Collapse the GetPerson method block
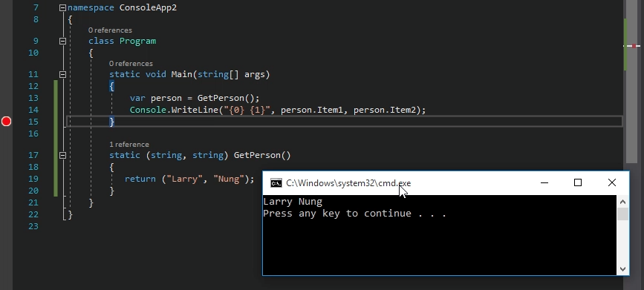Screen dimensions: 644x290 (62, 156)
